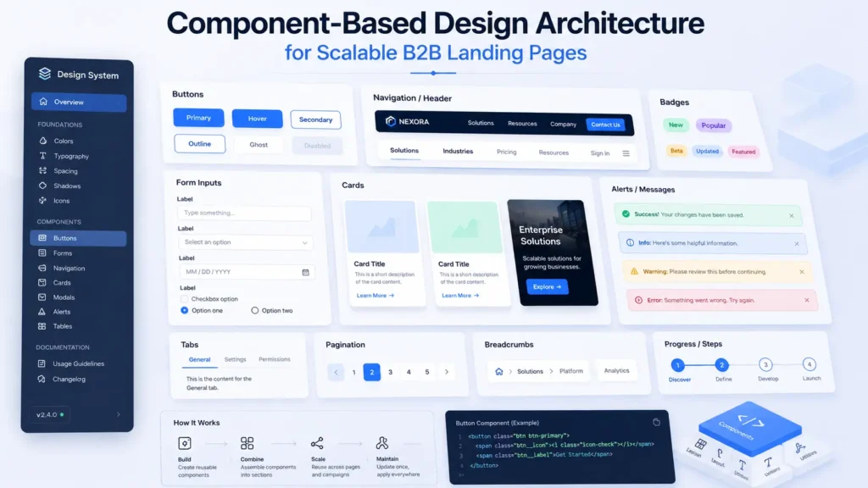Open Company in the Nexora header
Viewport: 868px width, 488px height.
tap(563, 124)
